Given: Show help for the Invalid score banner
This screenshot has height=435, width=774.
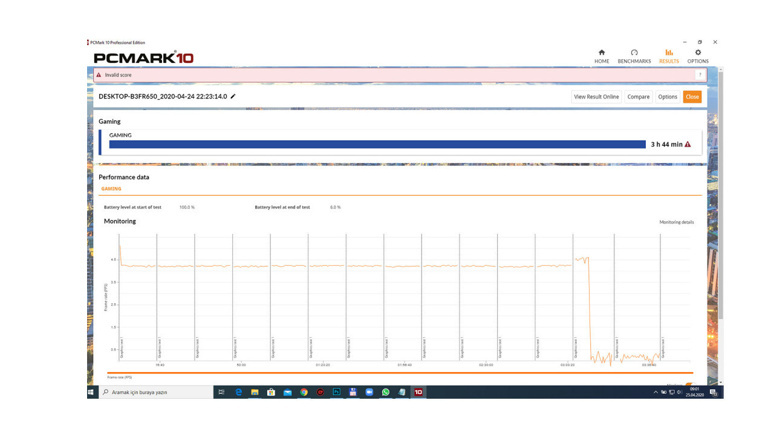Looking at the screenshot, I should click(x=700, y=75).
